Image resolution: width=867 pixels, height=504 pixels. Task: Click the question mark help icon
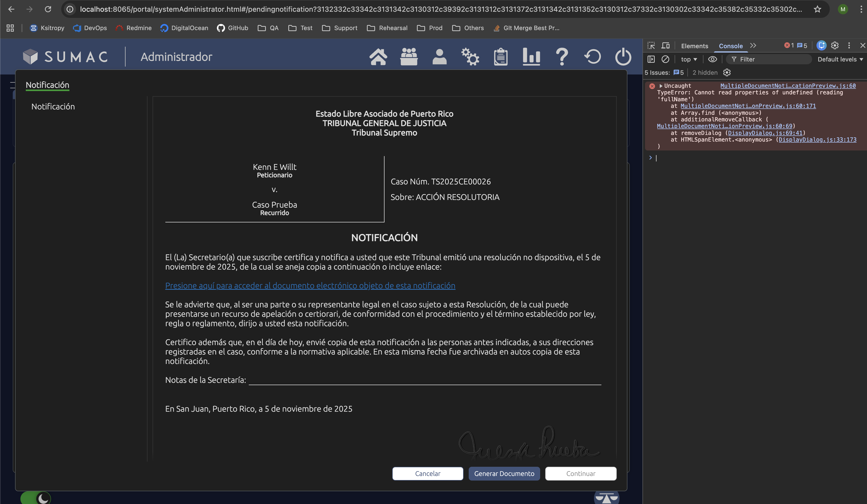(x=562, y=57)
